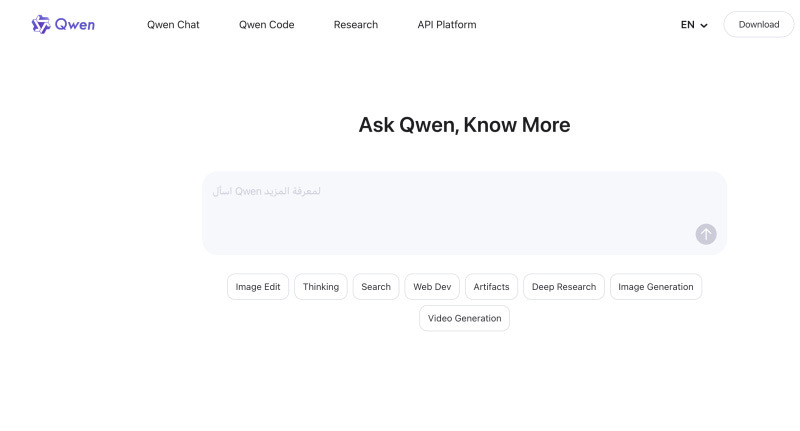
Task: Enable the Thinking mode chip
Action: pyautogui.click(x=320, y=287)
